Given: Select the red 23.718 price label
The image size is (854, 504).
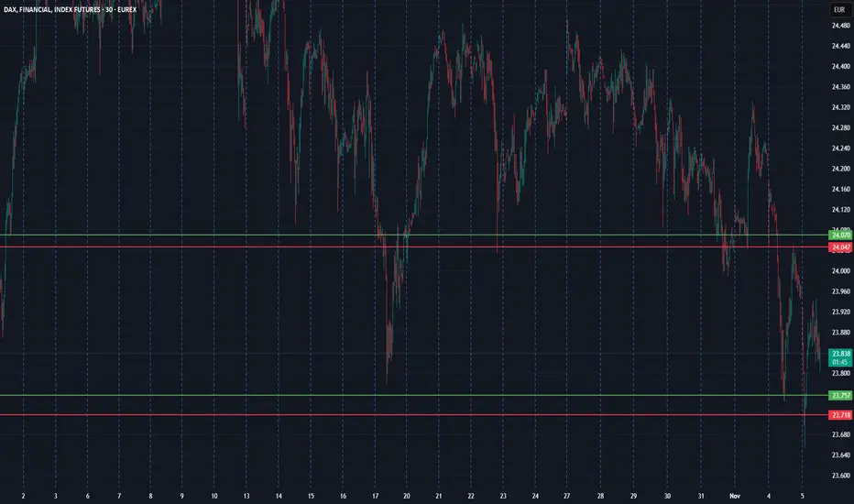Looking at the screenshot, I should pyautogui.click(x=840, y=415).
